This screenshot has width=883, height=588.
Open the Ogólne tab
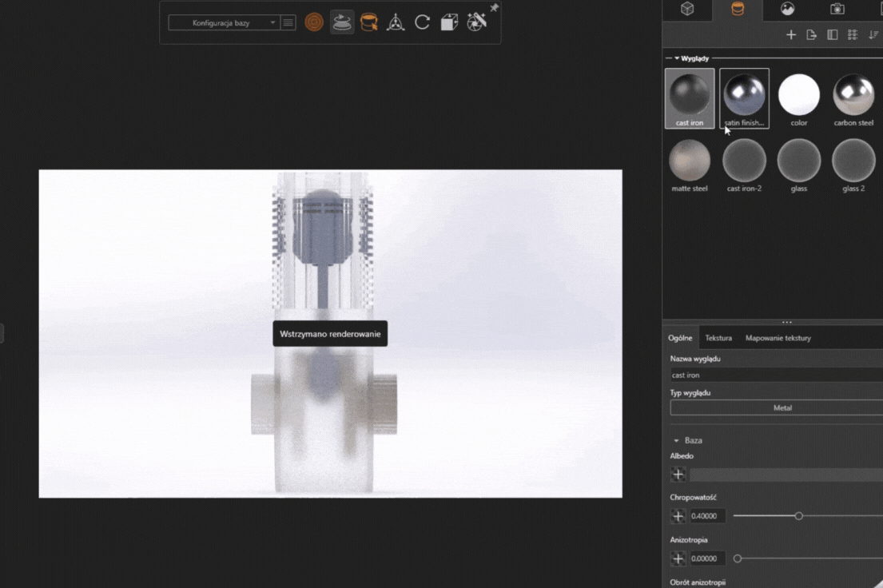pyautogui.click(x=680, y=338)
